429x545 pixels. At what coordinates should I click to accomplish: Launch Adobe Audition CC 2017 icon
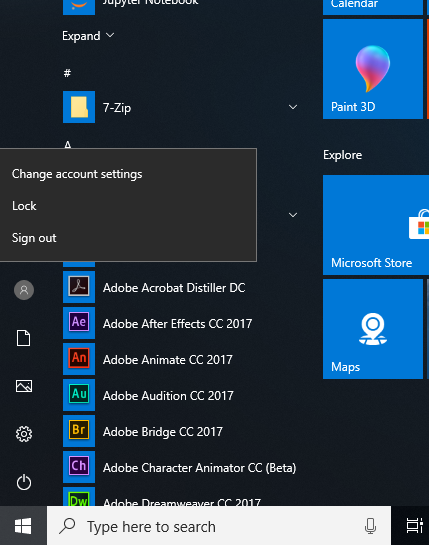[79, 395]
